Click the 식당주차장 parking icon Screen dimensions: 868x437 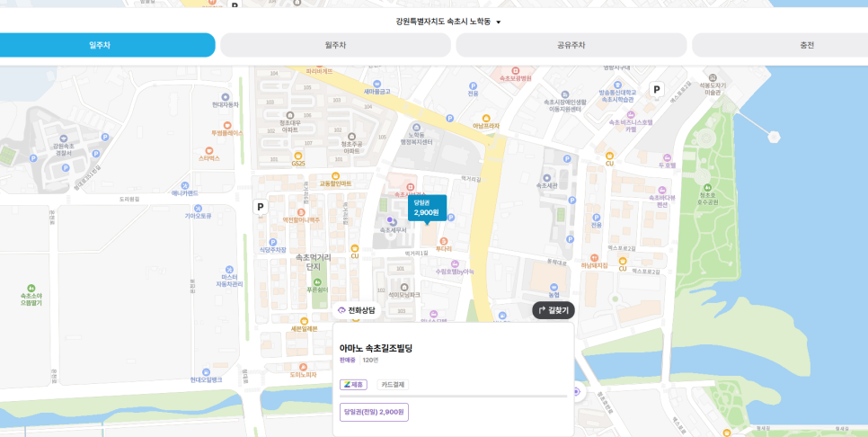point(272,242)
